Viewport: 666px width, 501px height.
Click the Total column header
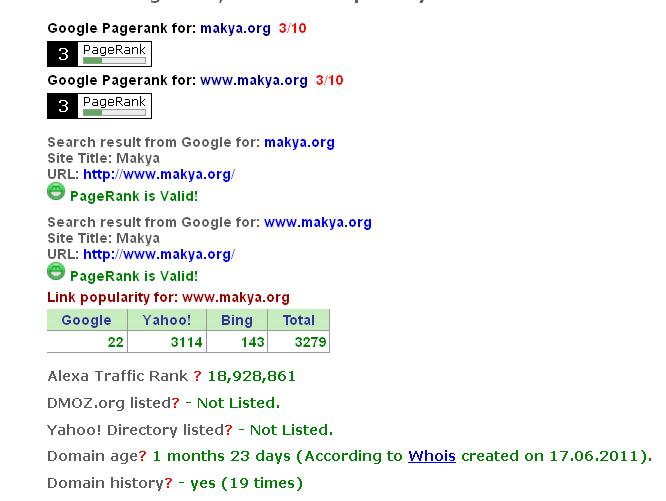pyautogui.click(x=299, y=320)
